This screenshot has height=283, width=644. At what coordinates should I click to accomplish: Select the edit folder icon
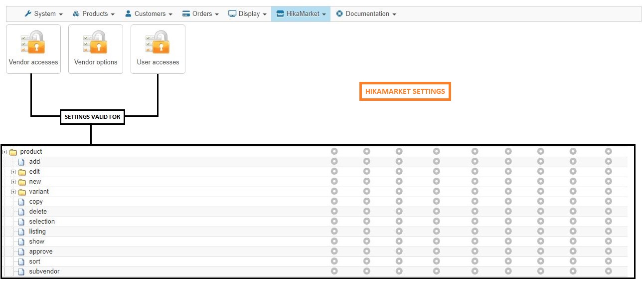tap(22, 172)
